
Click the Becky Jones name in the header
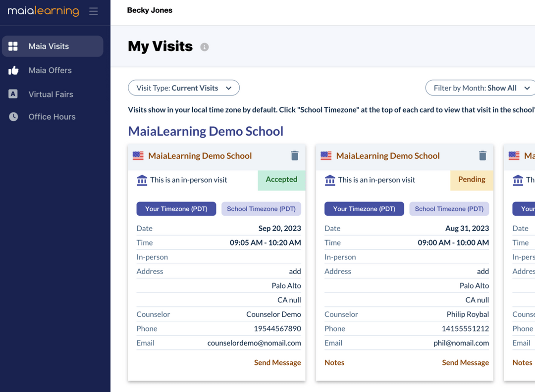click(150, 10)
